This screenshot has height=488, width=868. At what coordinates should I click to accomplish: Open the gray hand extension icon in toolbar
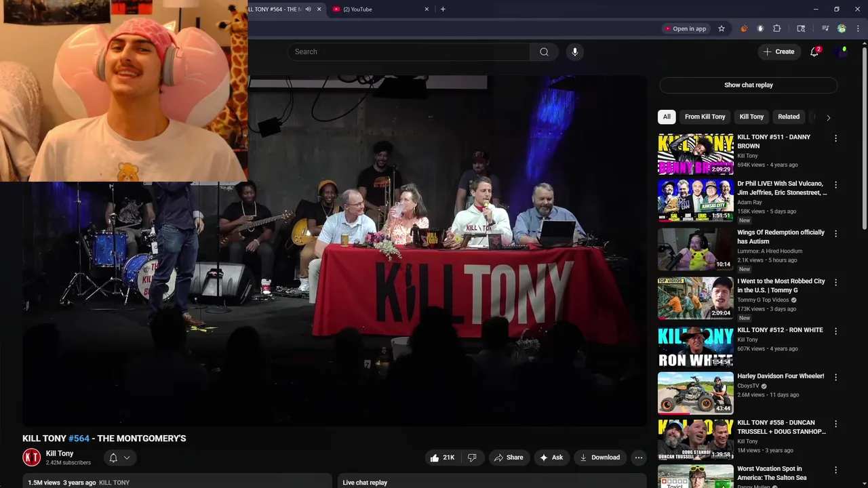760,28
